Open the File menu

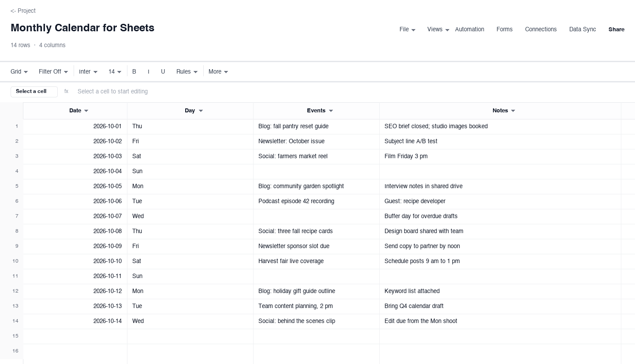pyautogui.click(x=407, y=30)
